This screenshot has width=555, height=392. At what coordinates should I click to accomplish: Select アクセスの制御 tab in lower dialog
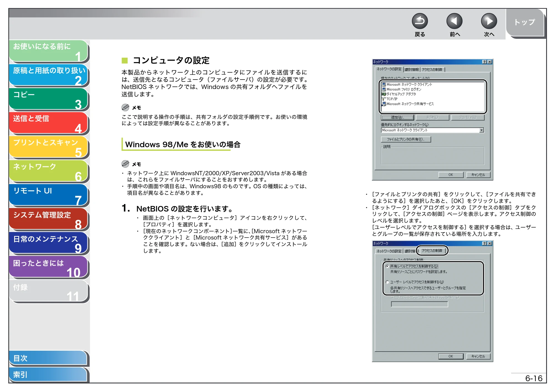pos(432,251)
